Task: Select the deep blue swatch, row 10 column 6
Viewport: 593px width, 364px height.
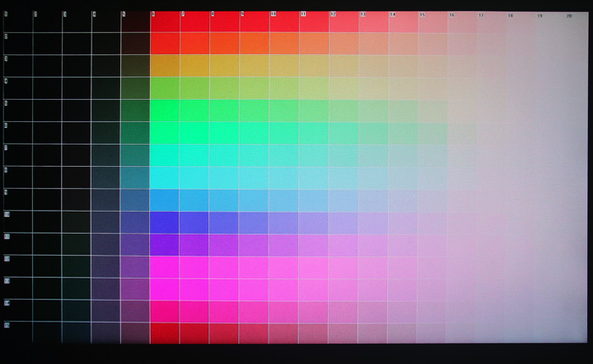Action: (x=164, y=222)
